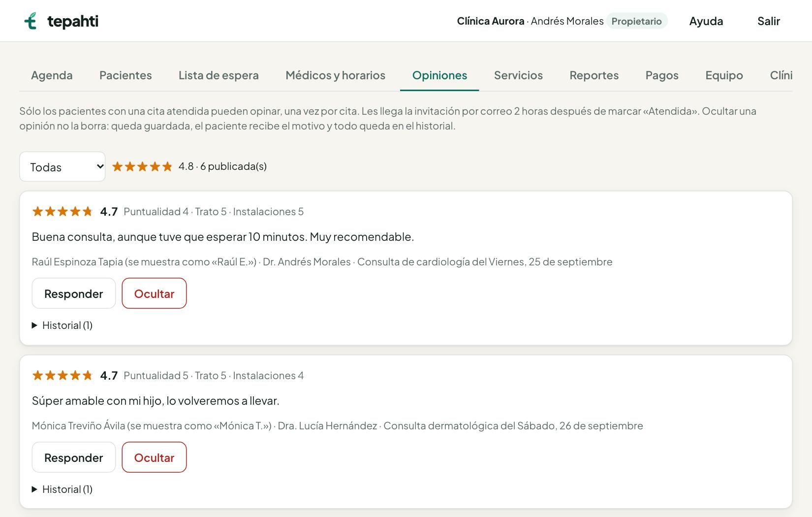Open the Agenda tab
The width and height of the screenshot is (812, 517).
coord(52,75)
